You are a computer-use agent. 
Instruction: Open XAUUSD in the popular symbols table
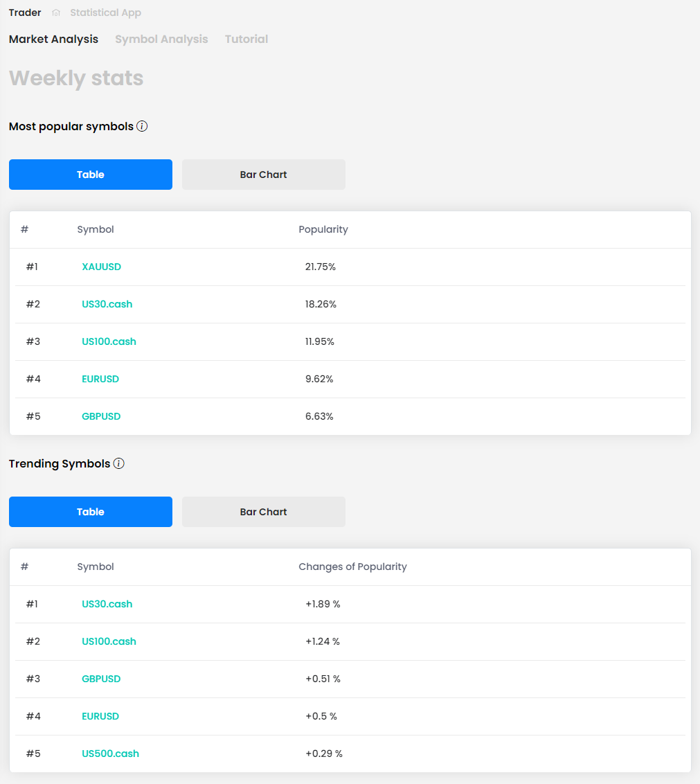coord(101,267)
